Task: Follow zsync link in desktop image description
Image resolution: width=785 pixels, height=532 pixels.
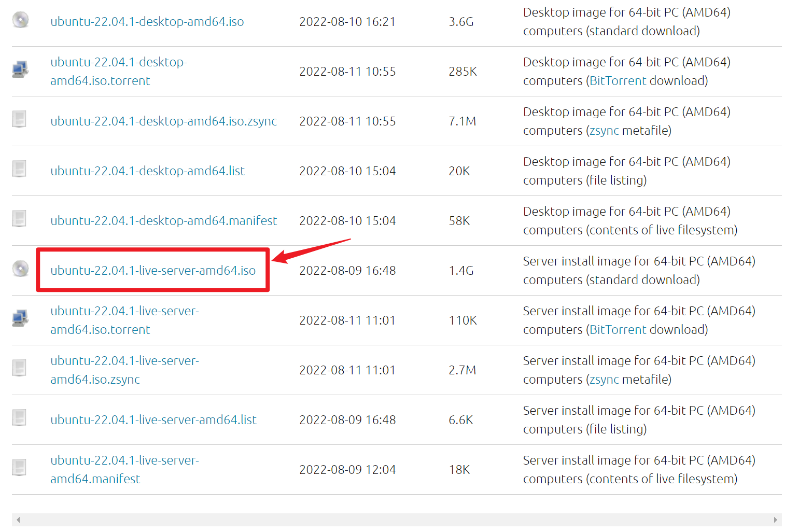Action: tap(604, 131)
